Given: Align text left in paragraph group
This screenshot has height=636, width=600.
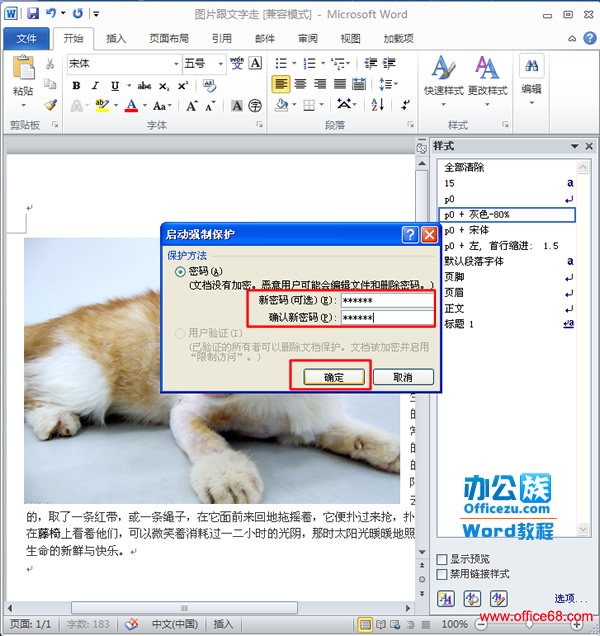Looking at the screenshot, I should 281,84.
